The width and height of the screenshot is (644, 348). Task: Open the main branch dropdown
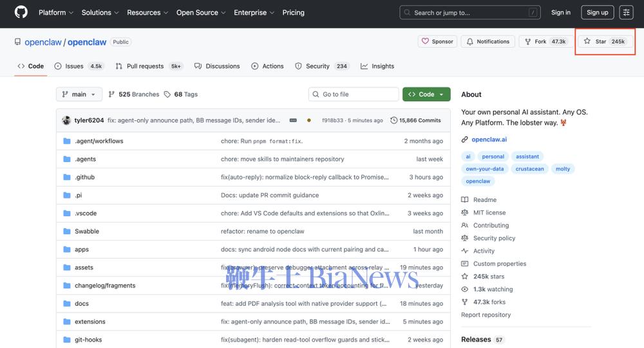79,95
